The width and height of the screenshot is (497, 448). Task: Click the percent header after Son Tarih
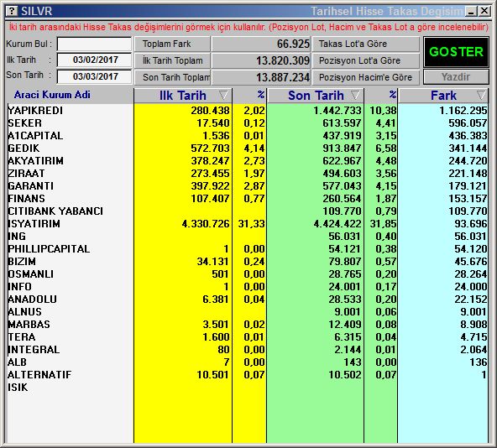[x=392, y=95]
